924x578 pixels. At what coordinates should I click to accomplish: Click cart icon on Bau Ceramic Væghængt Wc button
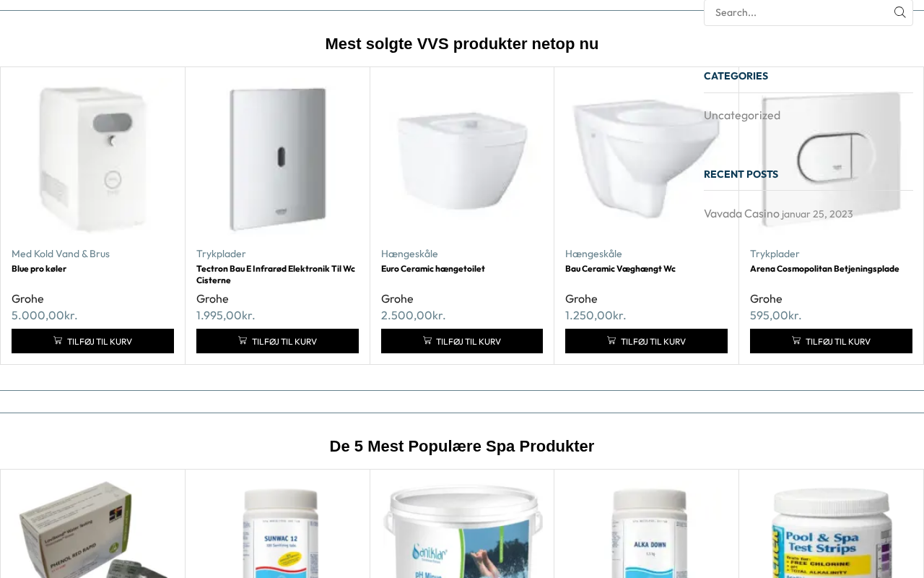pos(611,340)
